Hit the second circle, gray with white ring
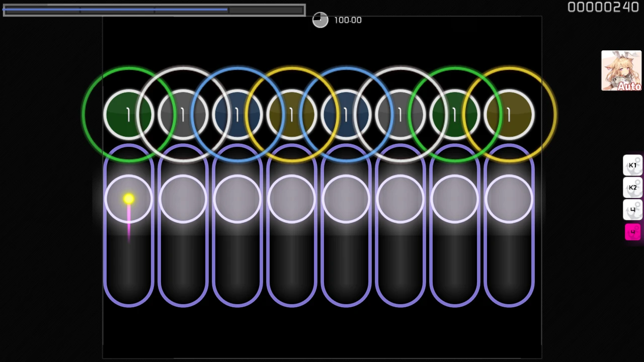This screenshot has height=362, width=644. coord(183,115)
